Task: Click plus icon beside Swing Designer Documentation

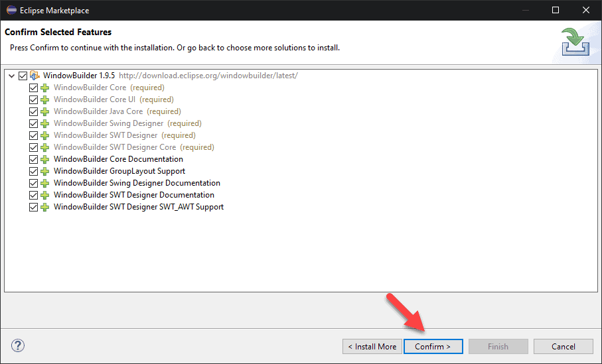Action: point(45,183)
